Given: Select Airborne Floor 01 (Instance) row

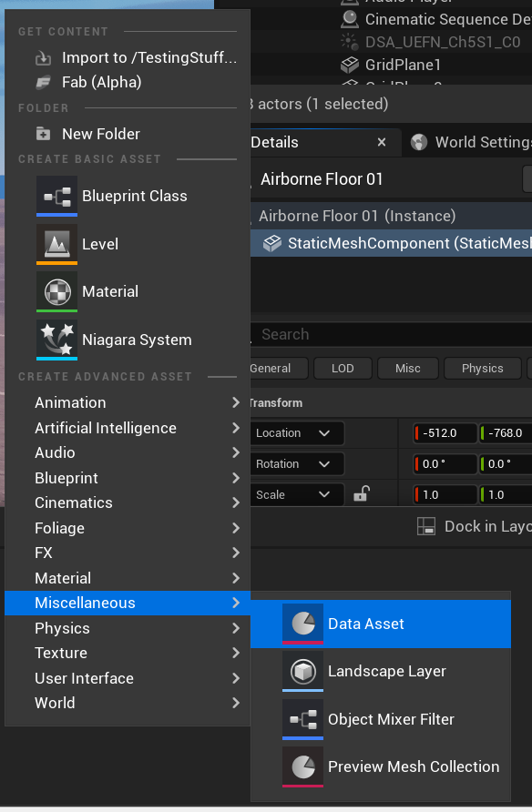Looking at the screenshot, I should pos(391,216).
